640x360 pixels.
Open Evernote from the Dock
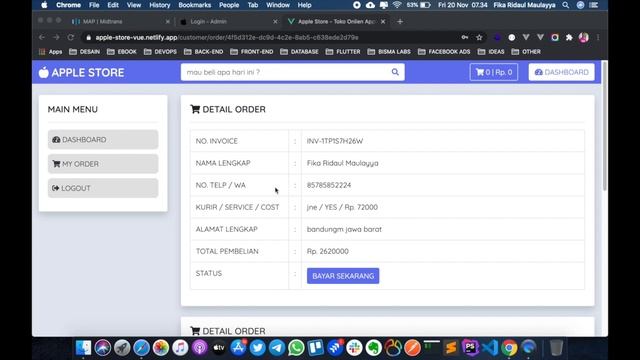(373, 348)
